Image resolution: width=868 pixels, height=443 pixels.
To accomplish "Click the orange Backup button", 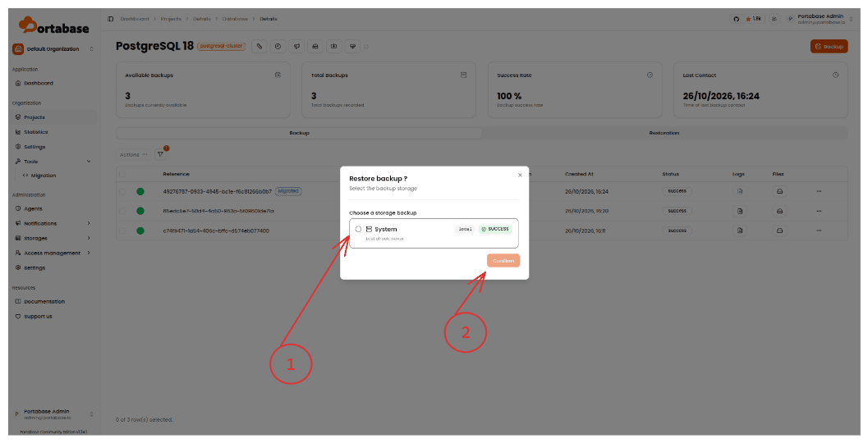I will (x=829, y=47).
